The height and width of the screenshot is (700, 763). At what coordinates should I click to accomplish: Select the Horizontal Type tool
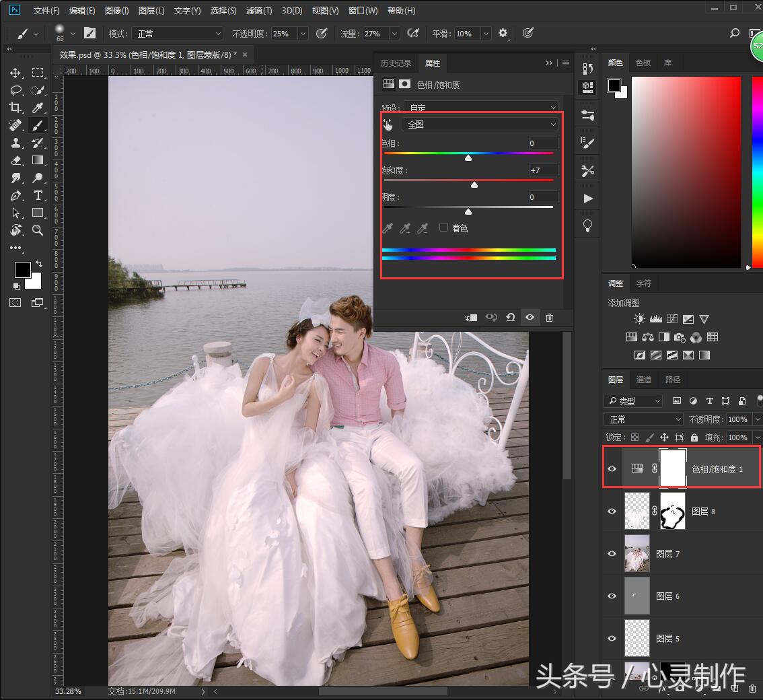pyautogui.click(x=38, y=195)
